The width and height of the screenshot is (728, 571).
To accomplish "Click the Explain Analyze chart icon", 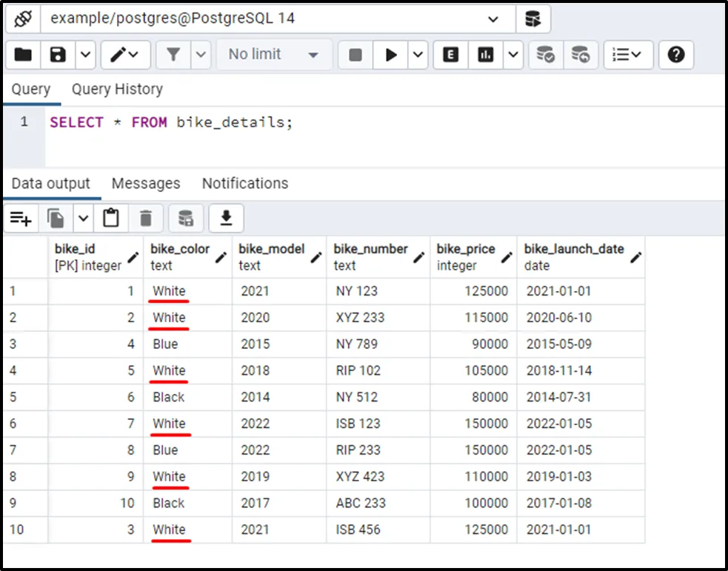I will [x=486, y=55].
